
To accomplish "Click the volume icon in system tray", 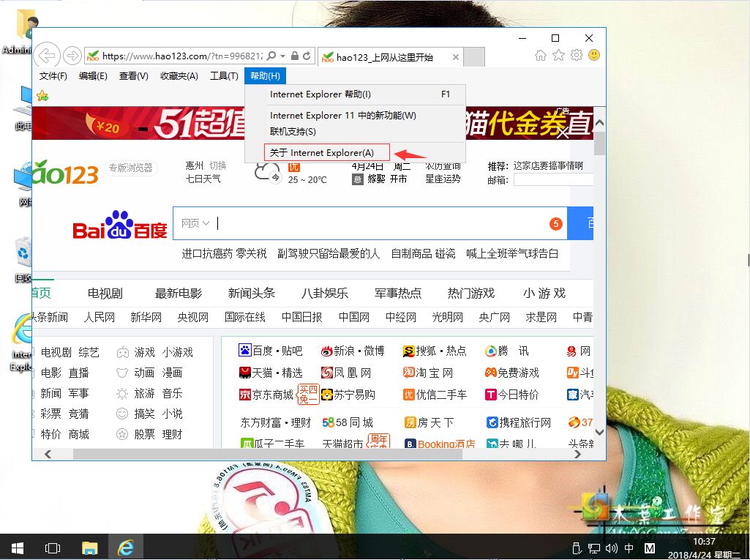I will click(611, 548).
